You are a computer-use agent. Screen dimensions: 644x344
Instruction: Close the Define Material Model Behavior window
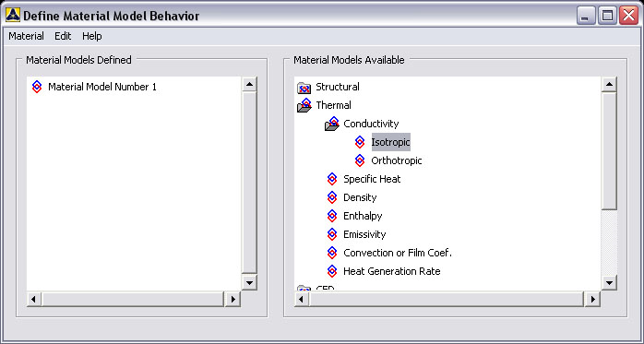click(629, 16)
